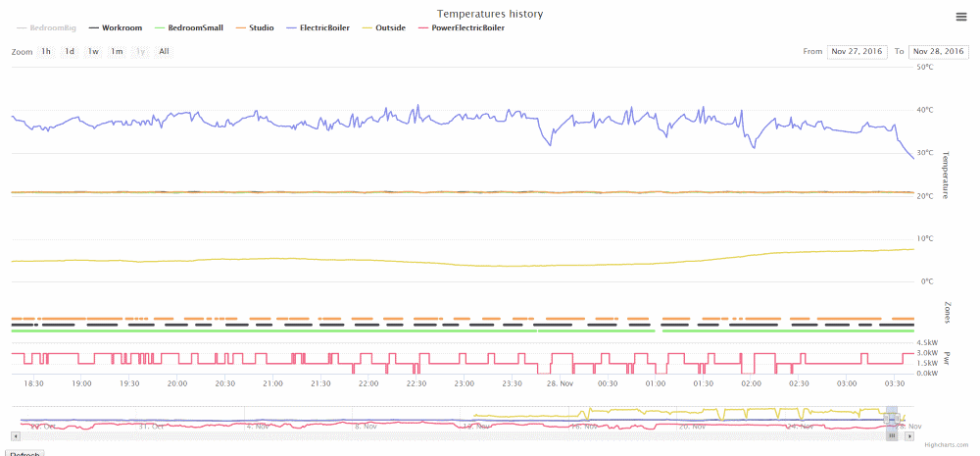Click the disabled 1y zoom button
The width and height of the screenshot is (980, 456).
click(140, 52)
